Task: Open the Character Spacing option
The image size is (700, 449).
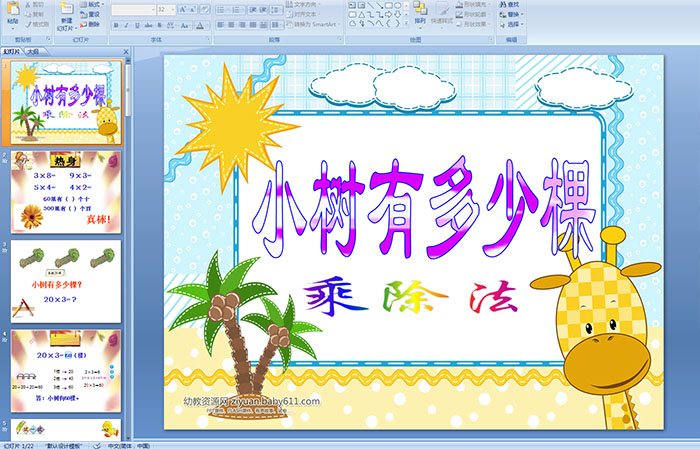Action: pos(171,25)
